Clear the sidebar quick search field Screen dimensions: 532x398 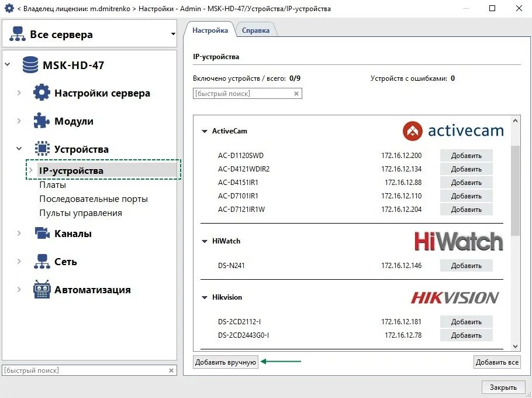tap(171, 370)
